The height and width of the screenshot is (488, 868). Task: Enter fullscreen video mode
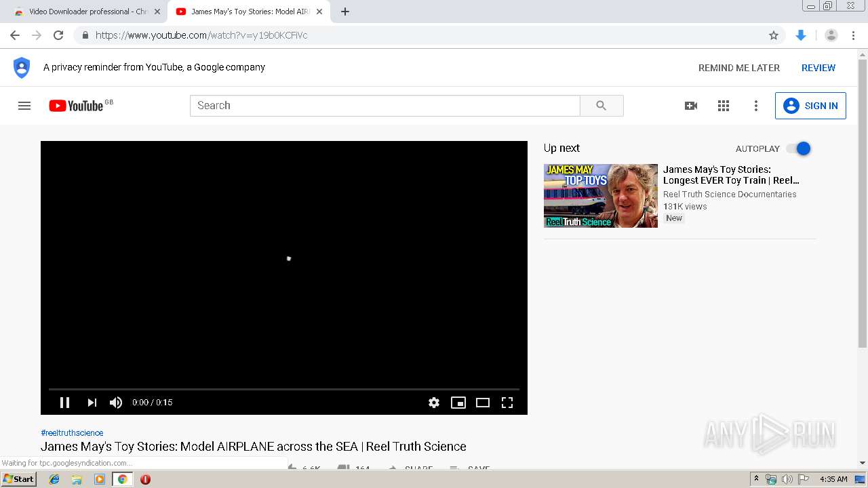(x=507, y=403)
